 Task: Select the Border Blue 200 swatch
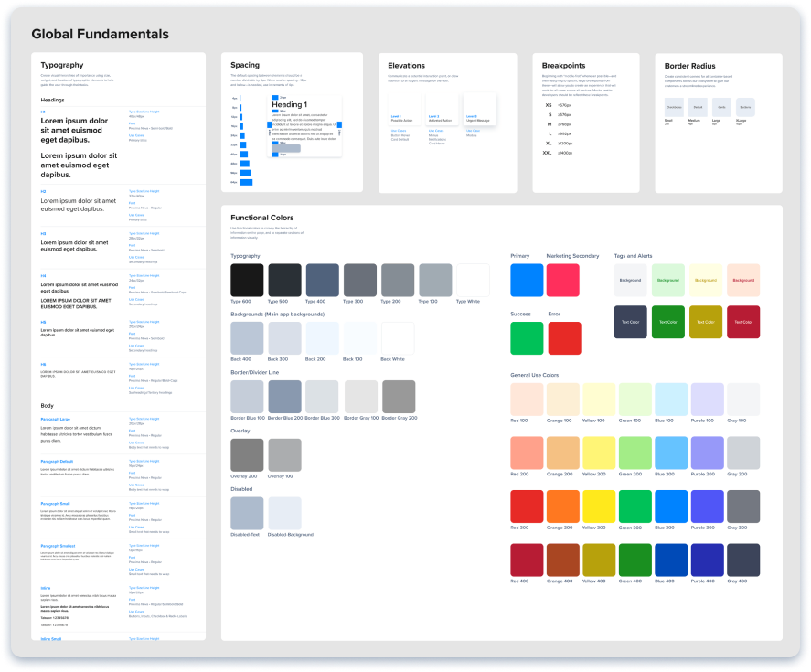point(284,397)
